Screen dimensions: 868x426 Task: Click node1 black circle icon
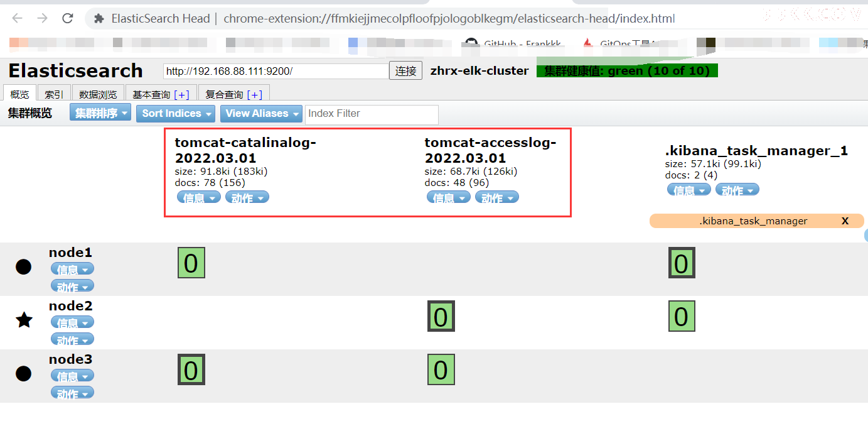click(x=23, y=266)
